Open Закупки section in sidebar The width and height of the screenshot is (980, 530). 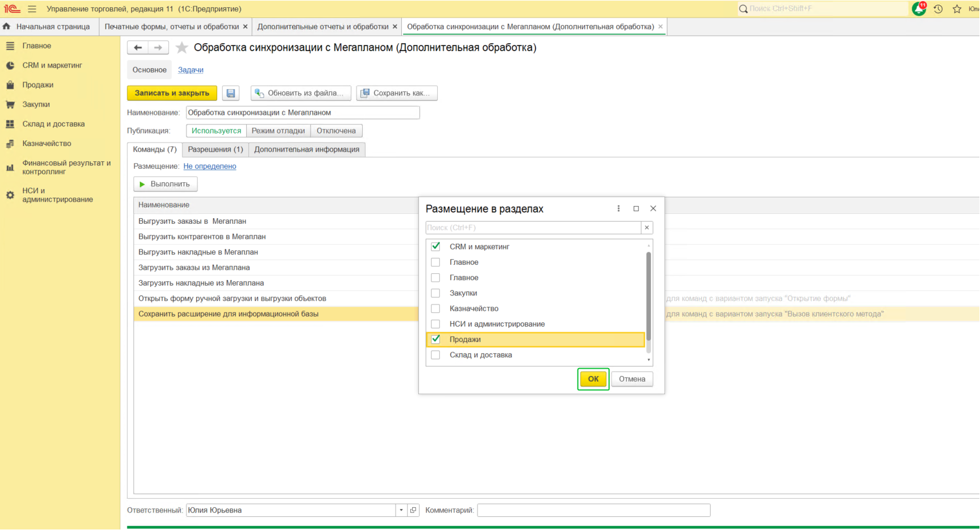[x=36, y=105]
